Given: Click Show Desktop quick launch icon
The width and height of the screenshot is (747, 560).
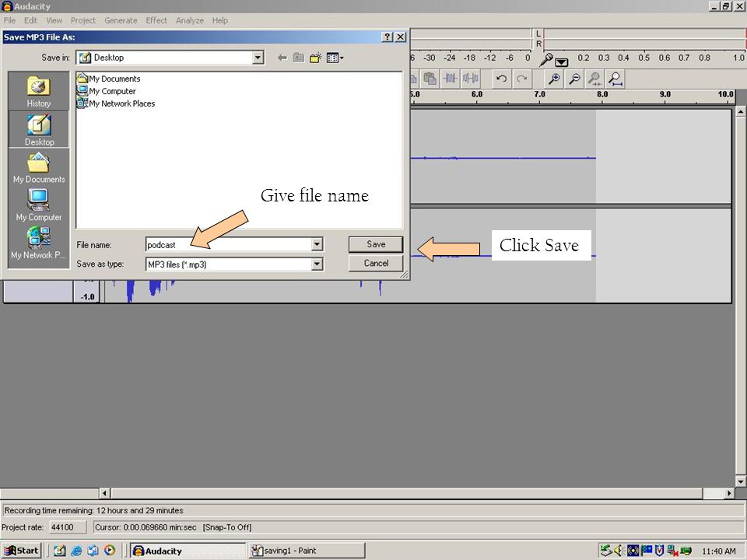Looking at the screenshot, I should (x=60, y=551).
